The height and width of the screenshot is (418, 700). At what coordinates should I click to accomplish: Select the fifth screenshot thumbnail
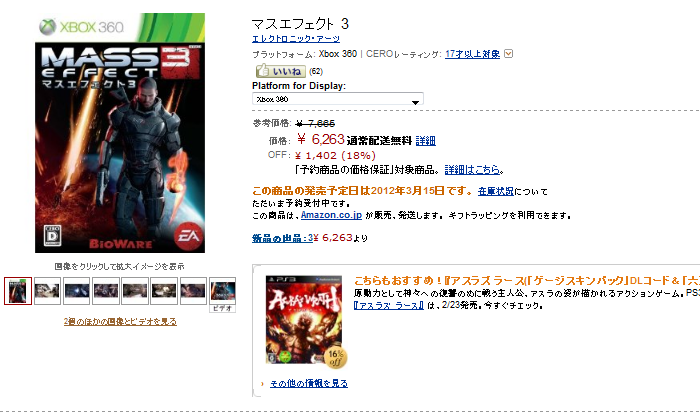[135, 291]
